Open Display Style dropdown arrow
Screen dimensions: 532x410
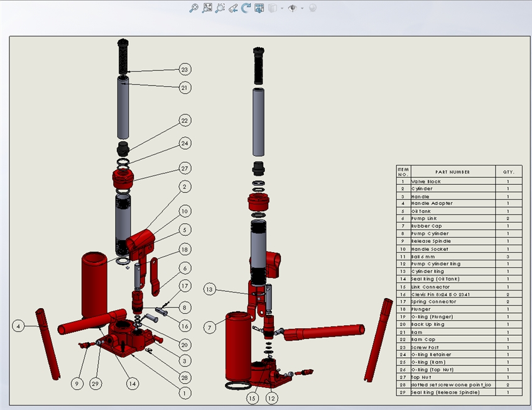(282, 9)
